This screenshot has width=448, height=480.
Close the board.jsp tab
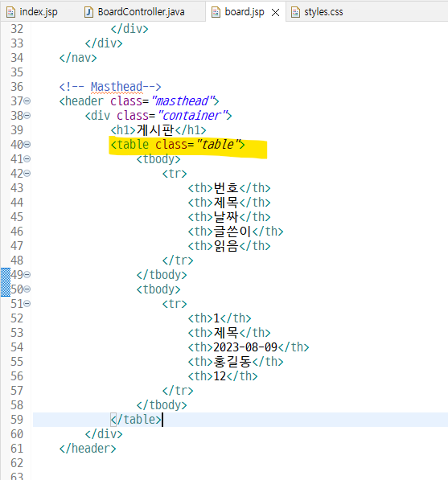(275, 13)
